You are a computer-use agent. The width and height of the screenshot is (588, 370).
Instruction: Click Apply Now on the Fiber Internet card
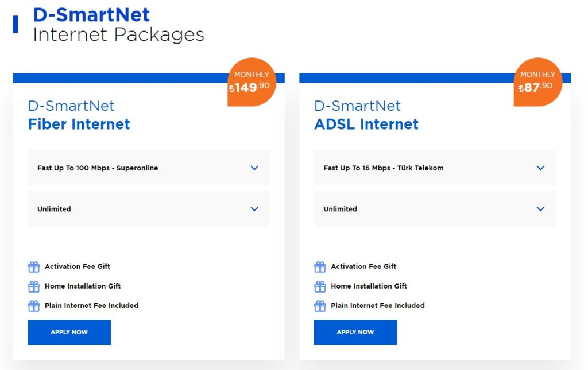pos(69,332)
